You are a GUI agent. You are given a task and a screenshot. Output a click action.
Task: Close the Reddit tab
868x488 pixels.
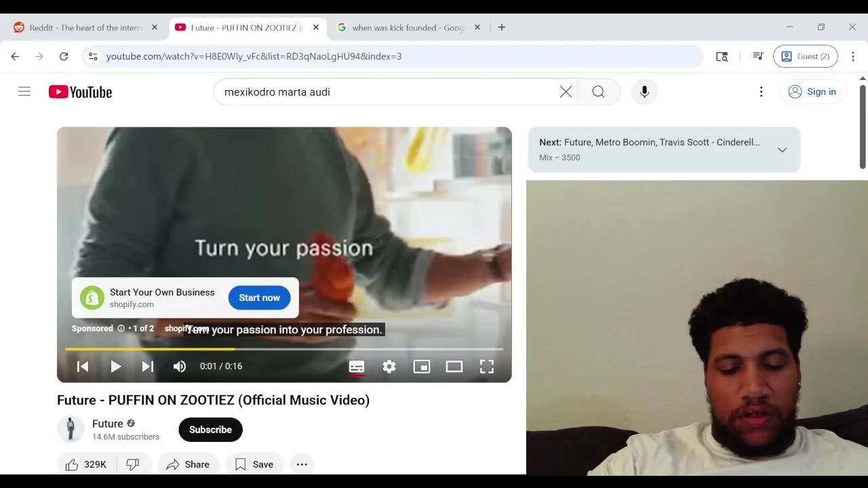[x=155, y=28]
